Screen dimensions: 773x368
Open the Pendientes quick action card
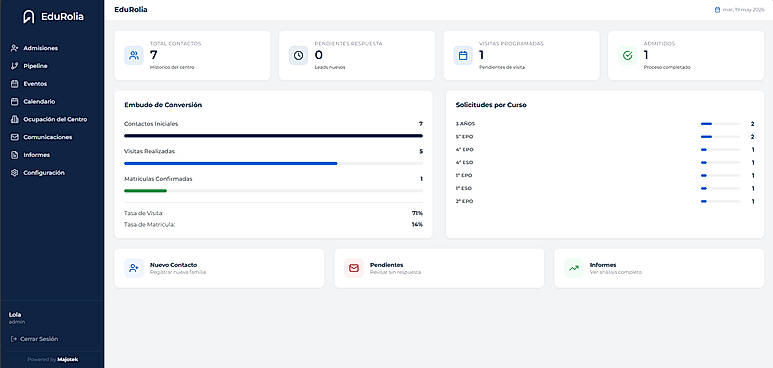tap(439, 268)
